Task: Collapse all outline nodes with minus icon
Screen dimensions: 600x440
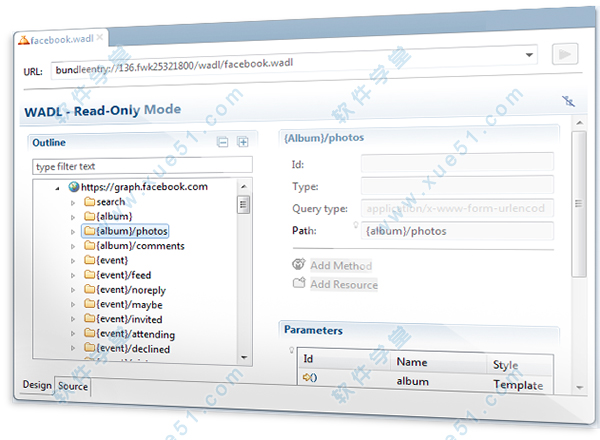Action: point(222,142)
